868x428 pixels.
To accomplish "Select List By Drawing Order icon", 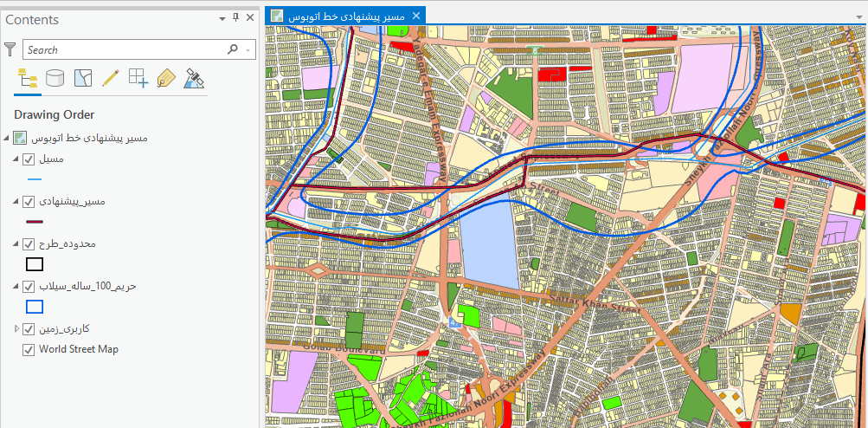I will [28, 79].
